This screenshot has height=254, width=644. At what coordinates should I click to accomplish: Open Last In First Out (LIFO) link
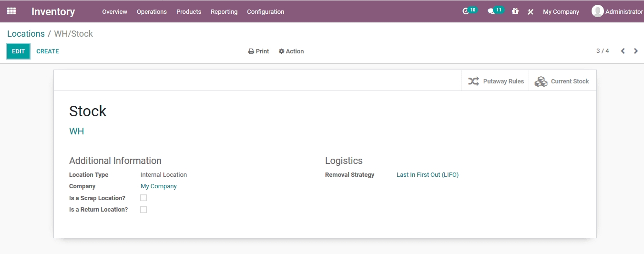click(428, 175)
